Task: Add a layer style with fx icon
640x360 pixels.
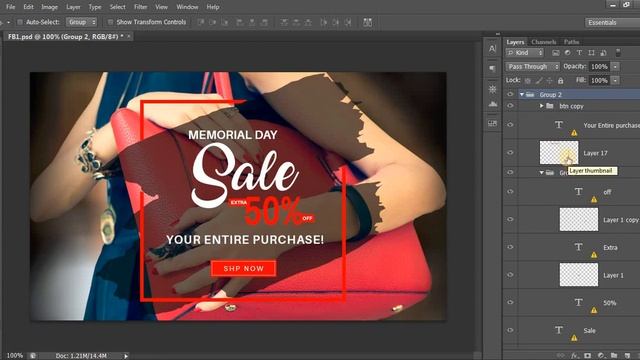Action: [575, 356]
